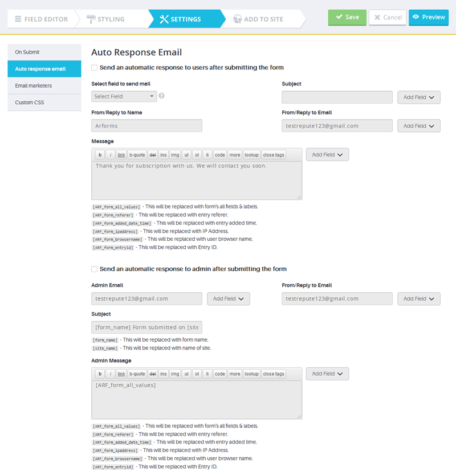Image resolution: width=456 pixels, height=476 pixels.
Task: Open Add Field dropdown beside Admin Message
Action: (327, 374)
